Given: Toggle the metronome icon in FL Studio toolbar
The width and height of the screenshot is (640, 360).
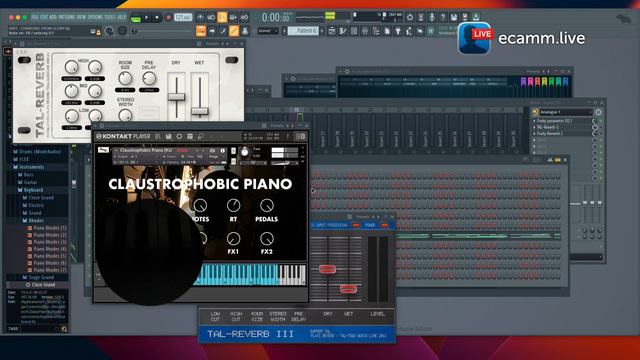Looking at the screenshot, I should pyautogui.click(x=200, y=18).
